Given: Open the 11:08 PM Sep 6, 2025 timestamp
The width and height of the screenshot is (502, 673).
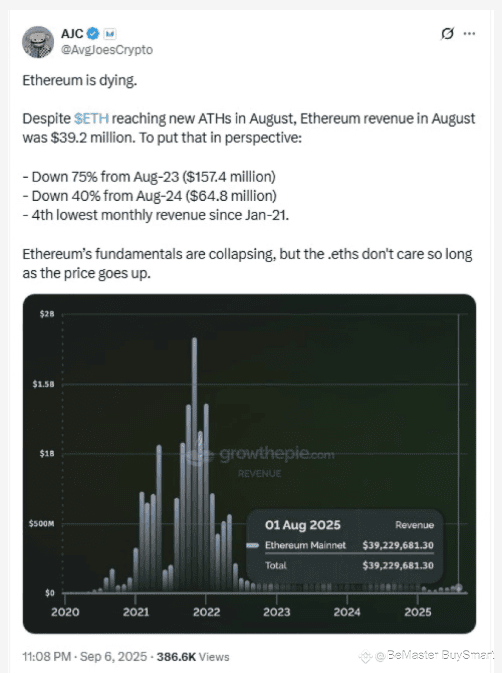Looking at the screenshot, I should point(85,657).
